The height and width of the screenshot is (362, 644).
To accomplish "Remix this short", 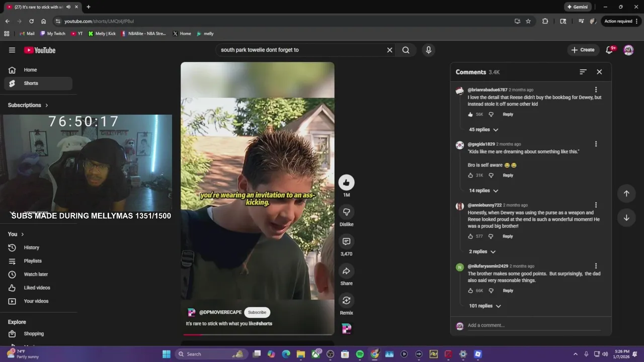I will [346, 300].
